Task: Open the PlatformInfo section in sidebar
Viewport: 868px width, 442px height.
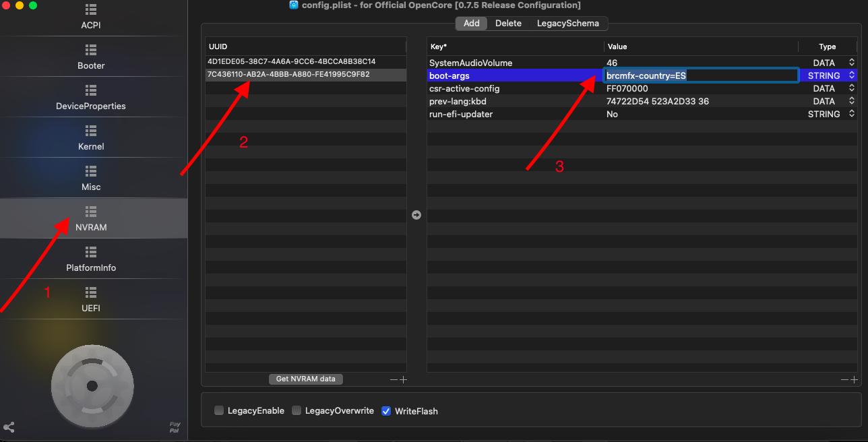Action: pos(91,259)
